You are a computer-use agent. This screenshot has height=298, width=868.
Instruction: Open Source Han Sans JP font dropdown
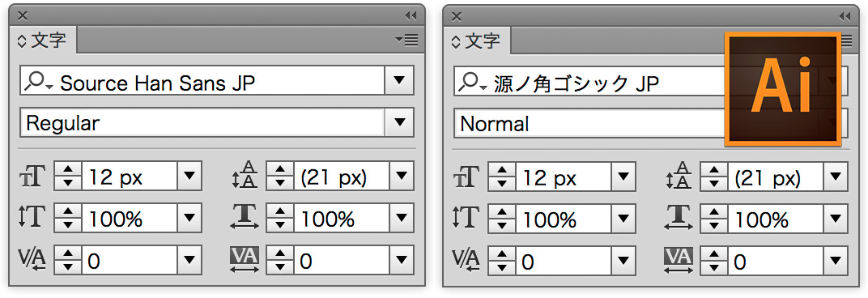(x=400, y=82)
